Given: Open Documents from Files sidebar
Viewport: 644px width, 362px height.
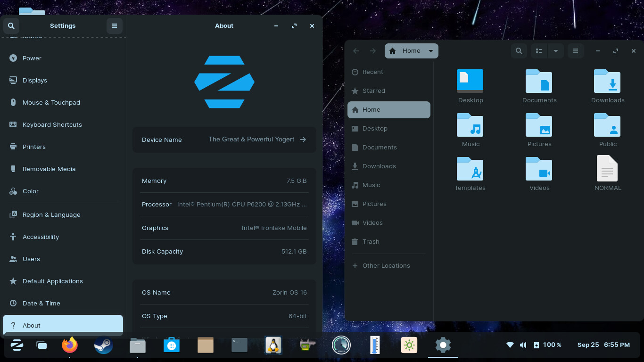Looking at the screenshot, I should (389, 148).
